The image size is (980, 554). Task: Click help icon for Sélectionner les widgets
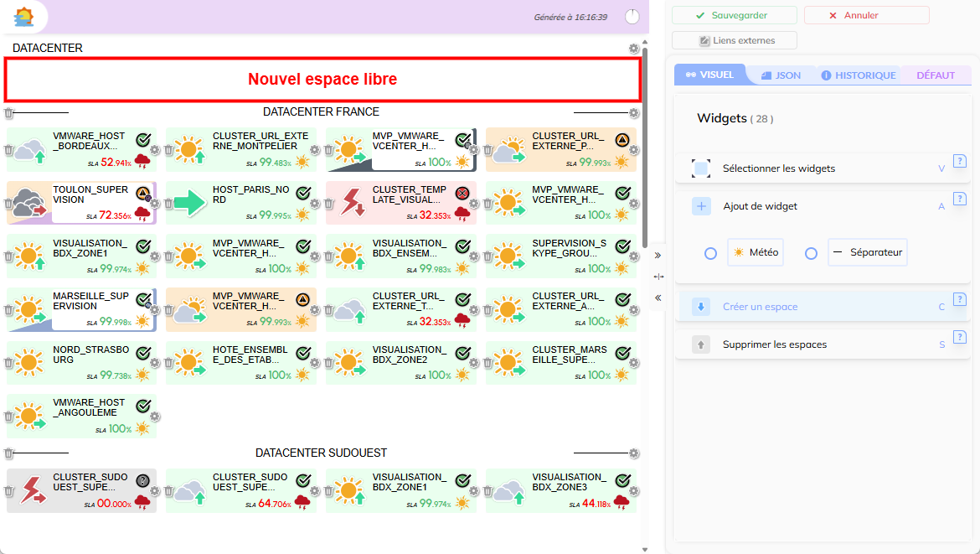tap(960, 162)
